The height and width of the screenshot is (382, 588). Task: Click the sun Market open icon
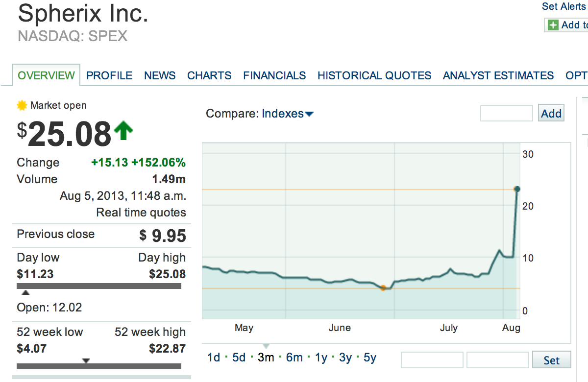(x=22, y=105)
